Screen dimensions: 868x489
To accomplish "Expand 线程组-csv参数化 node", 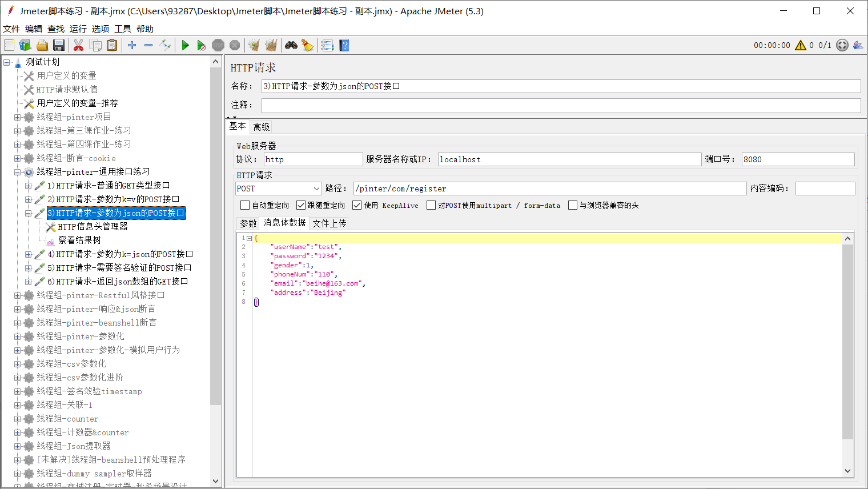I will pyautogui.click(x=17, y=363).
